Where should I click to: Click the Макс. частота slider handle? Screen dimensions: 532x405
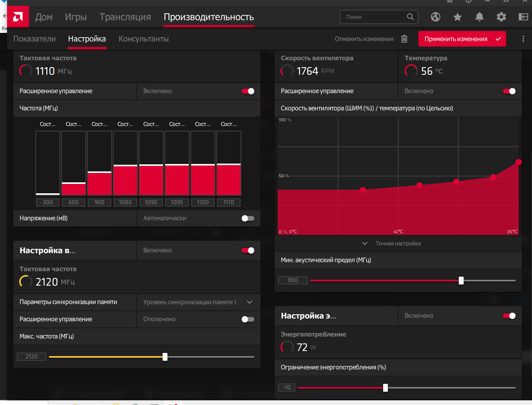click(x=165, y=357)
